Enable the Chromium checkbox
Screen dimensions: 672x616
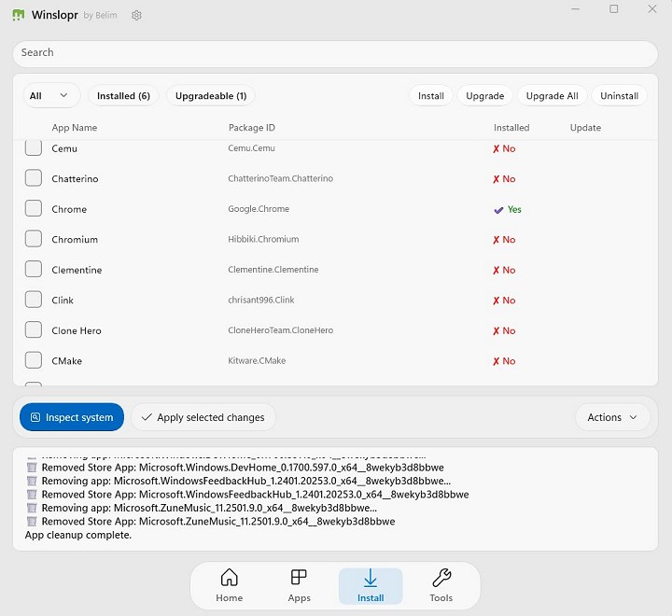[x=34, y=239]
